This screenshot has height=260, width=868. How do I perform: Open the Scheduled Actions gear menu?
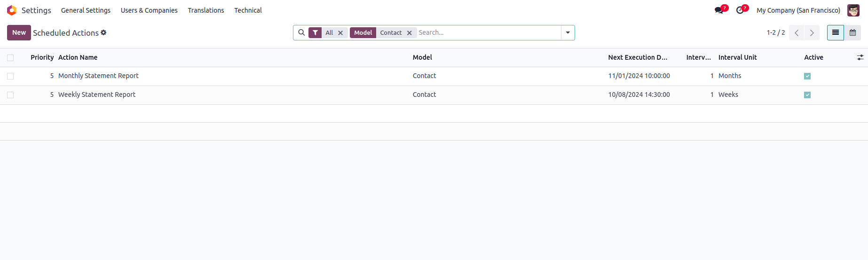(x=103, y=32)
